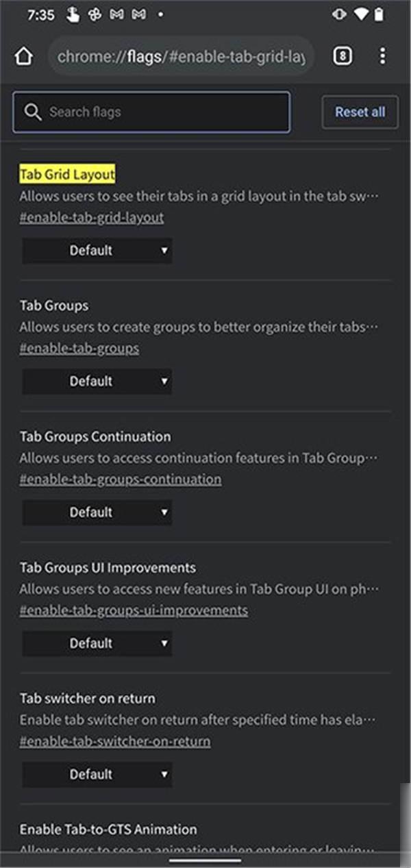Follow the #enable-tab-groups link
The image size is (411, 868).
[x=79, y=349]
